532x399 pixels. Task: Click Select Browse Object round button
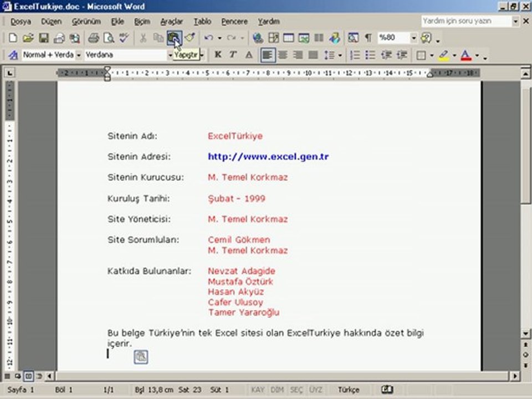pyautogui.click(x=525, y=355)
